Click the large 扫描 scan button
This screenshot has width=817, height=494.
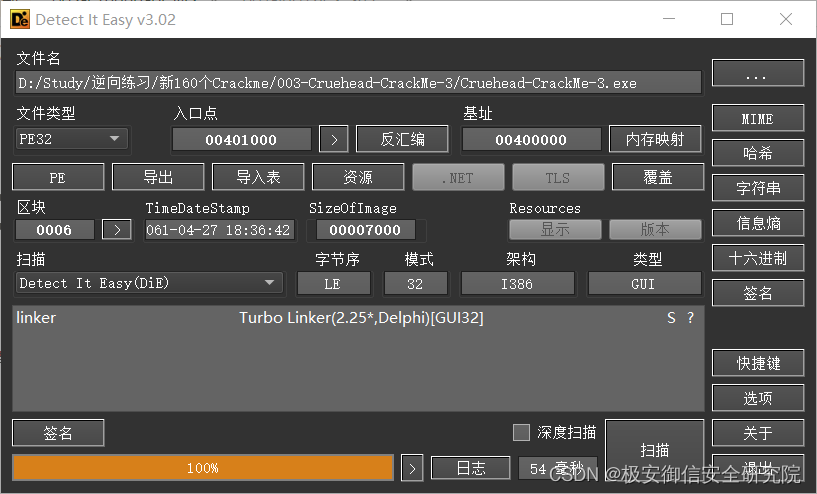pos(654,450)
